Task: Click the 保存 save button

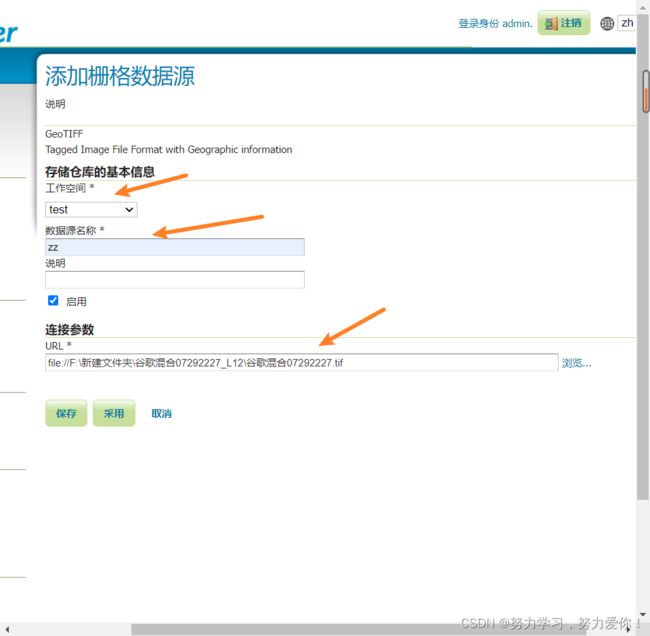Action: tap(66, 413)
